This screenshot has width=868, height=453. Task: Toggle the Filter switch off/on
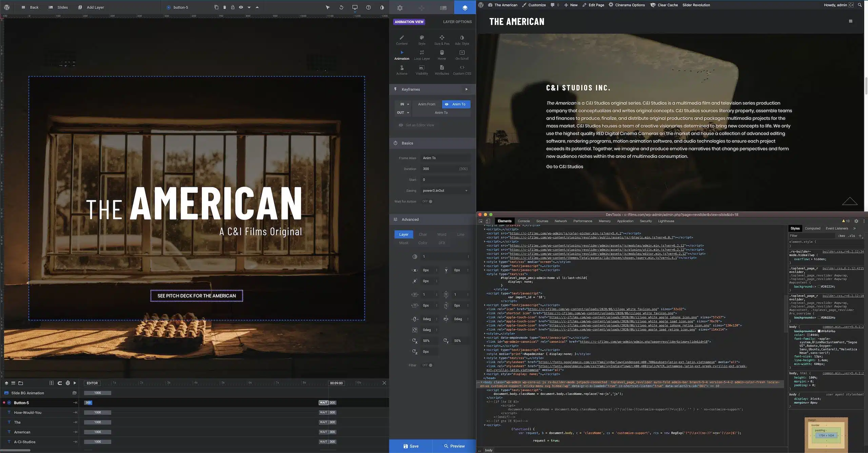428,365
